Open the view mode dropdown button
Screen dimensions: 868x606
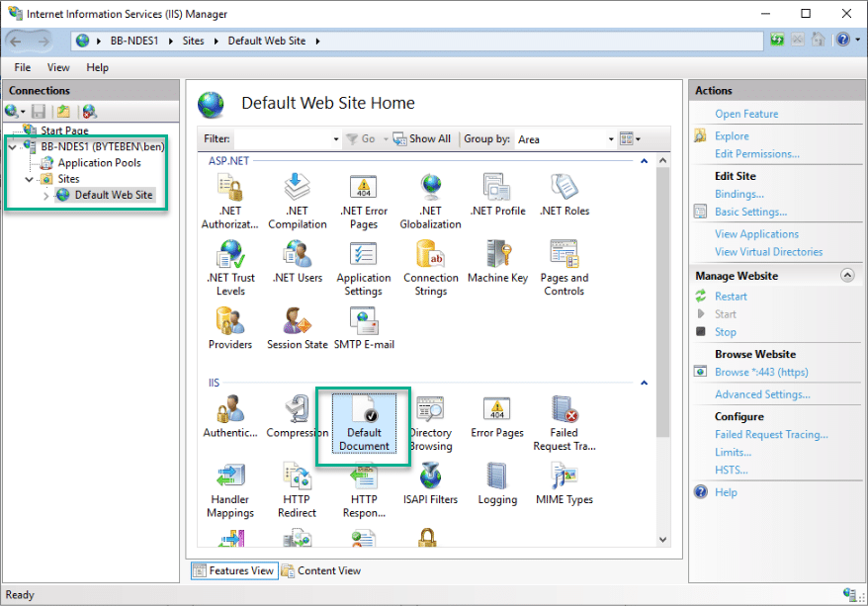tap(630, 139)
